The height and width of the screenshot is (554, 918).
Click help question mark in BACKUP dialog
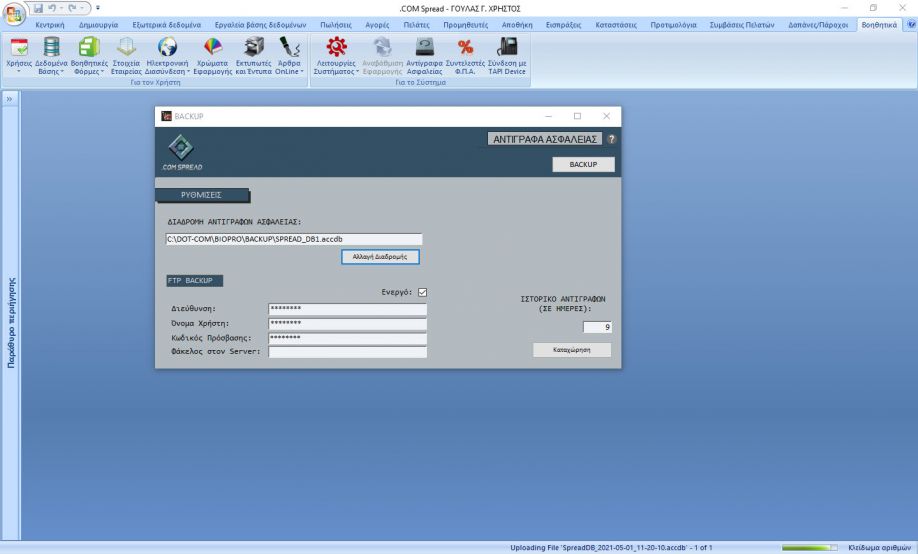(x=611, y=139)
